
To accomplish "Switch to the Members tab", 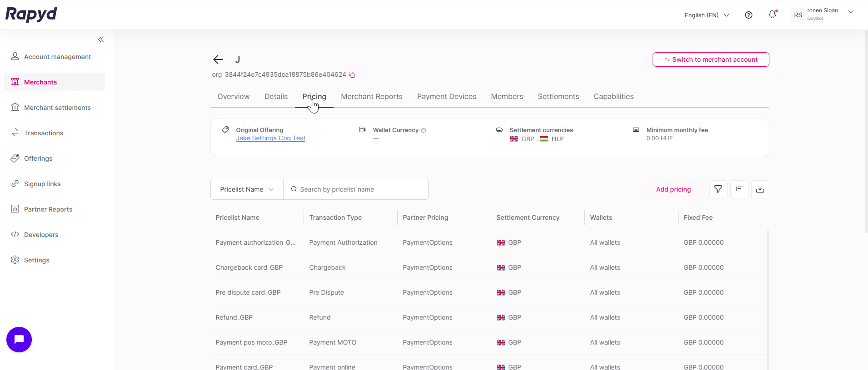I will pyautogui.click(x=507, y=97).
